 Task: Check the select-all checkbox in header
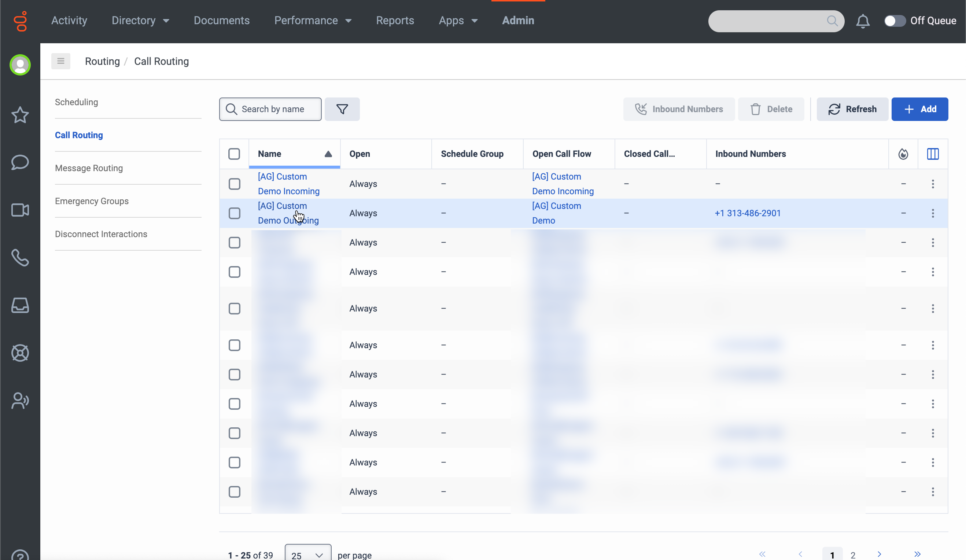point(234,154)
